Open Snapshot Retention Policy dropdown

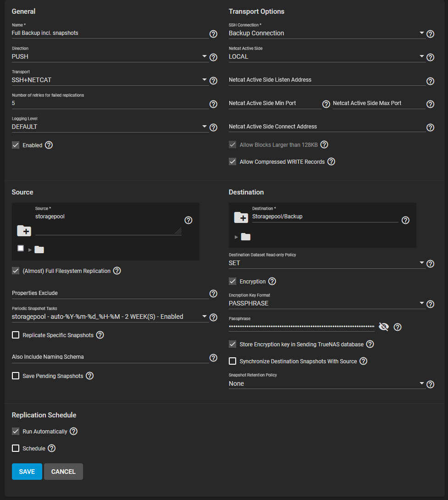coord(326,383)
